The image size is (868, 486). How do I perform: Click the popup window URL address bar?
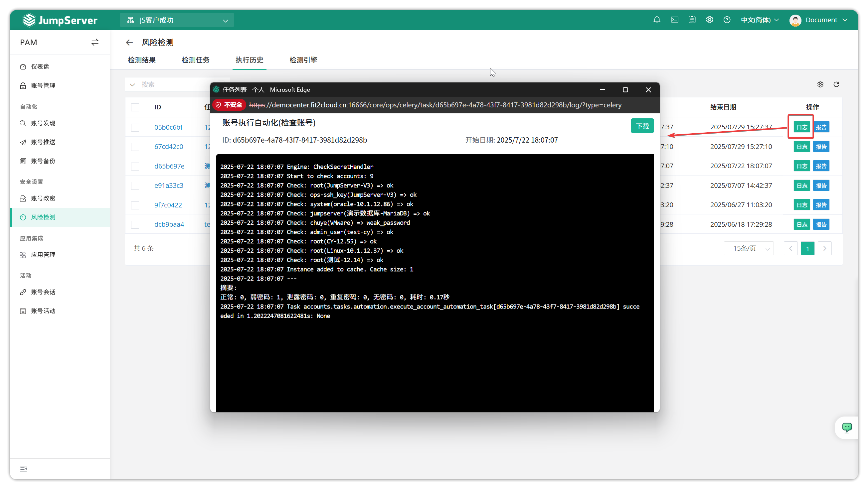point(435,105)
